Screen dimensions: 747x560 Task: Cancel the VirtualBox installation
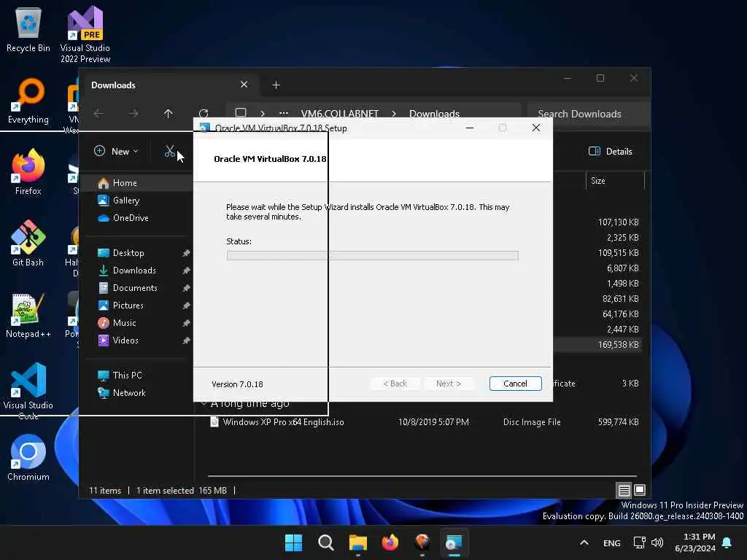pyautogui.click(x=515, y=384)
